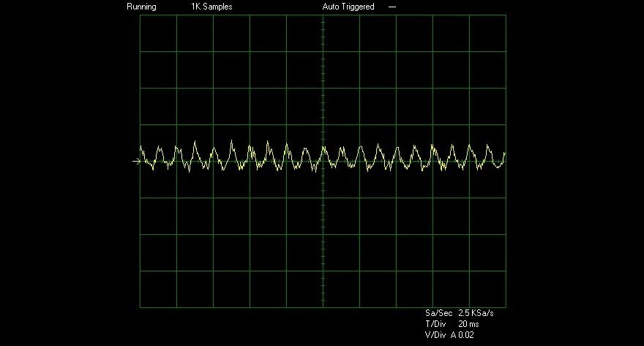This screenshot has height=346, width=644.
Task: Click the trigger slope dash indicator
Action: coord(392,7)
